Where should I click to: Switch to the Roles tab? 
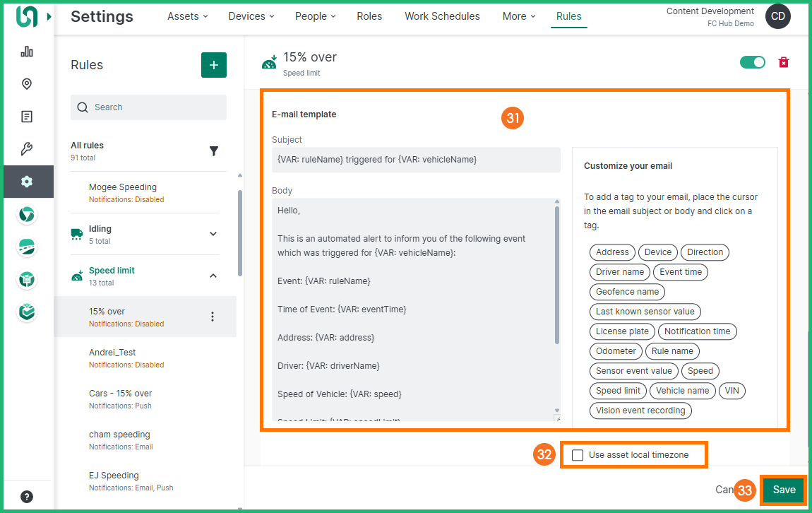[x=369, y=16]
